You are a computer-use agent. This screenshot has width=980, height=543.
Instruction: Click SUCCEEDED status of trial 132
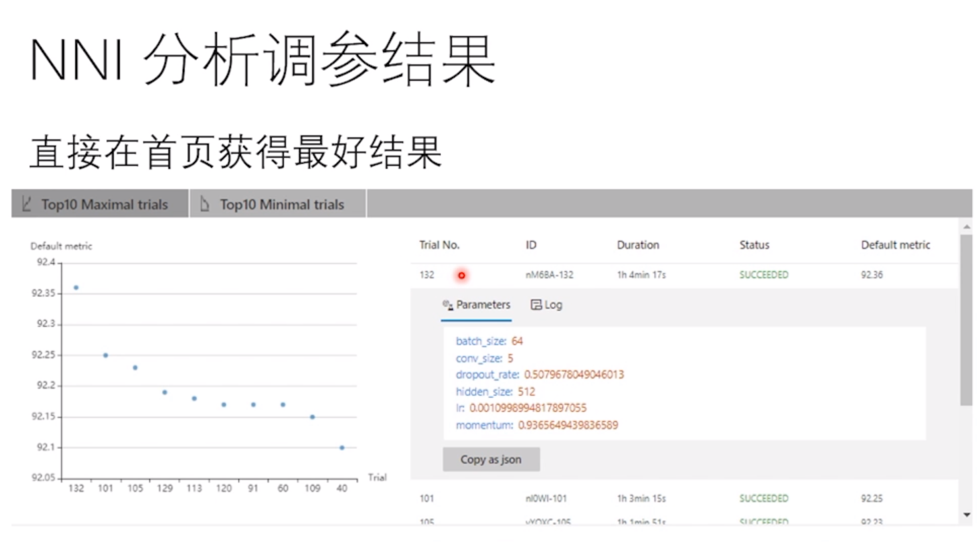tap(763, 276)
